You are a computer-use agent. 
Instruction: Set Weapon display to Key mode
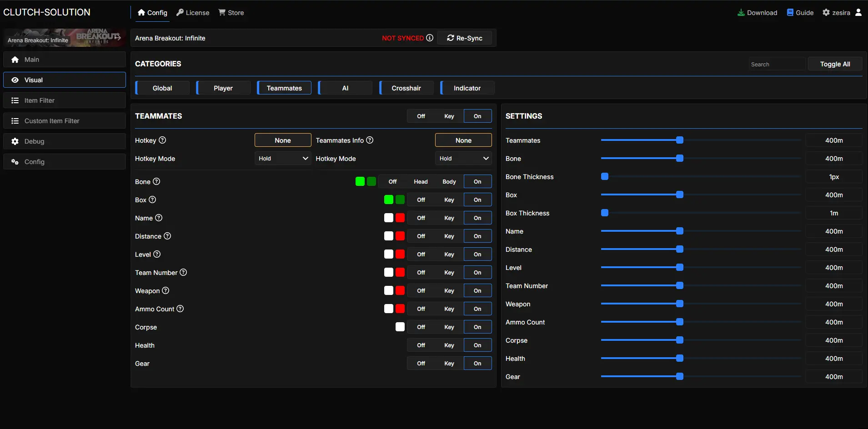click(x=449, y=290)
